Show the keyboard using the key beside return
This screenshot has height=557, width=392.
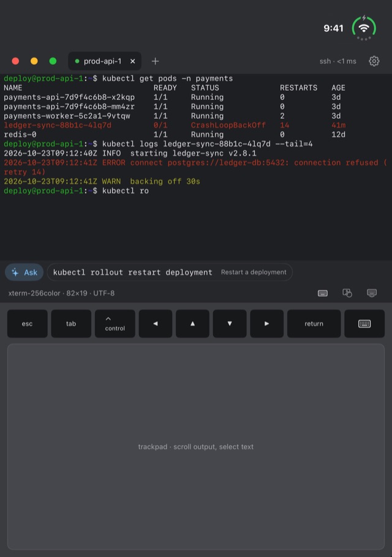364,324
